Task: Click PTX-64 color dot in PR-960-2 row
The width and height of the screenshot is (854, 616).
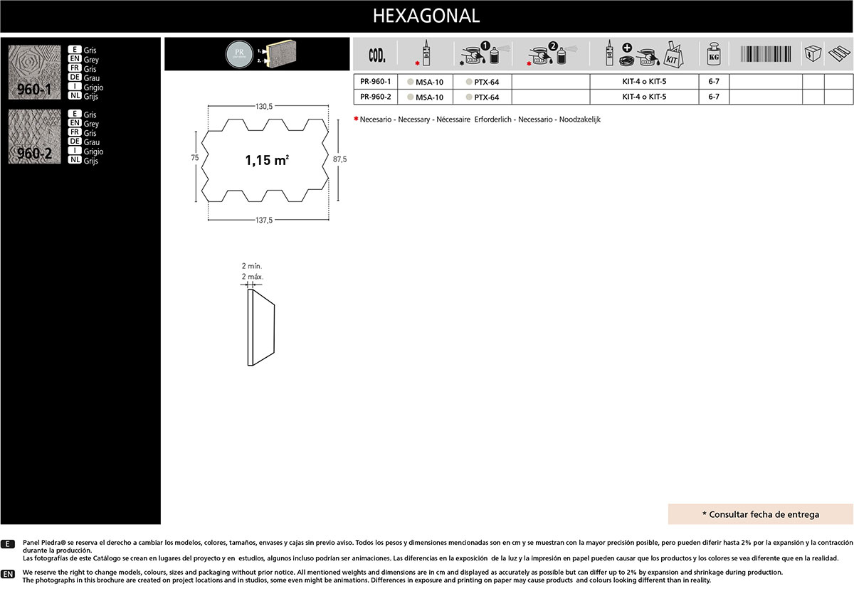Action: (x=468, y=97)
